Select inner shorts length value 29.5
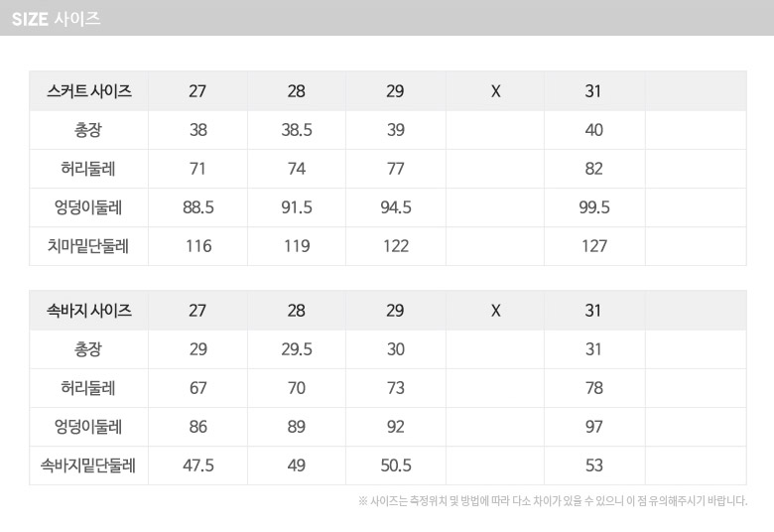The height and width of the screenshot is (532, 774). click(x=297, y=349)
